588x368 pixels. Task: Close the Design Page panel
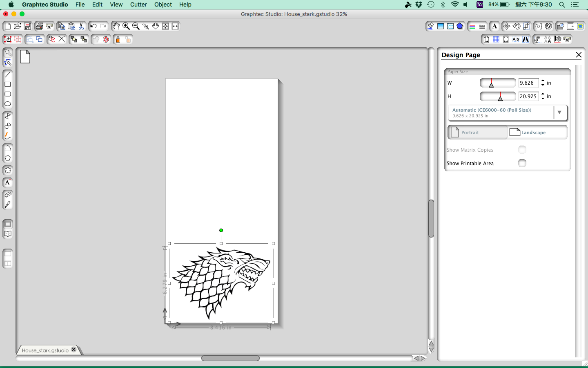coord(579,55)
